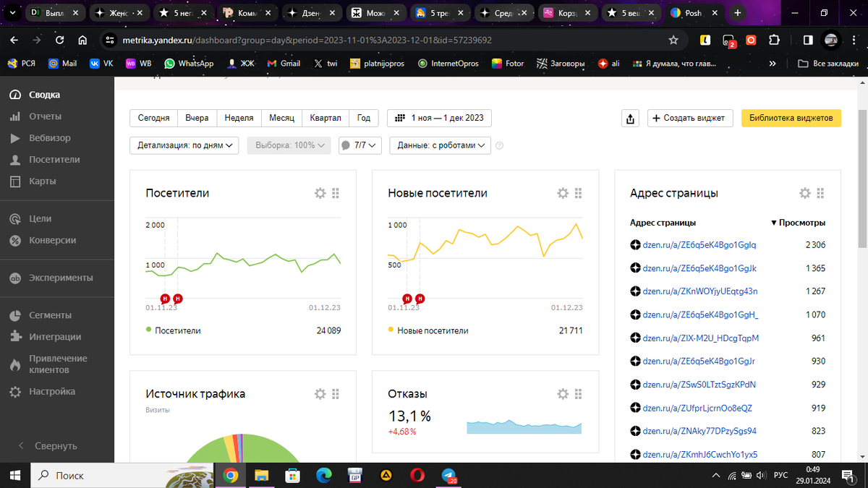Open Telegram from the taskbar
This screenshot has height=488, width=868.
point(449,476)
